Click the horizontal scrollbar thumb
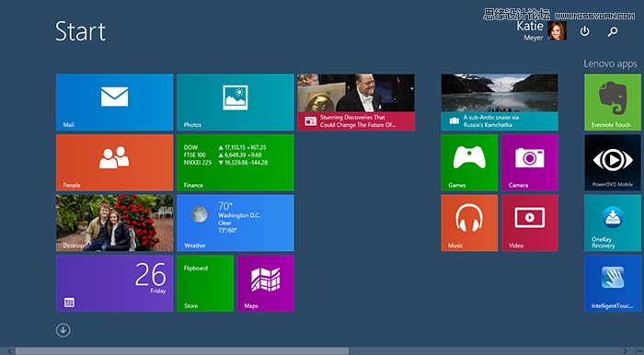This screenshot has height=355, width=644. click(x=182, y=351)
